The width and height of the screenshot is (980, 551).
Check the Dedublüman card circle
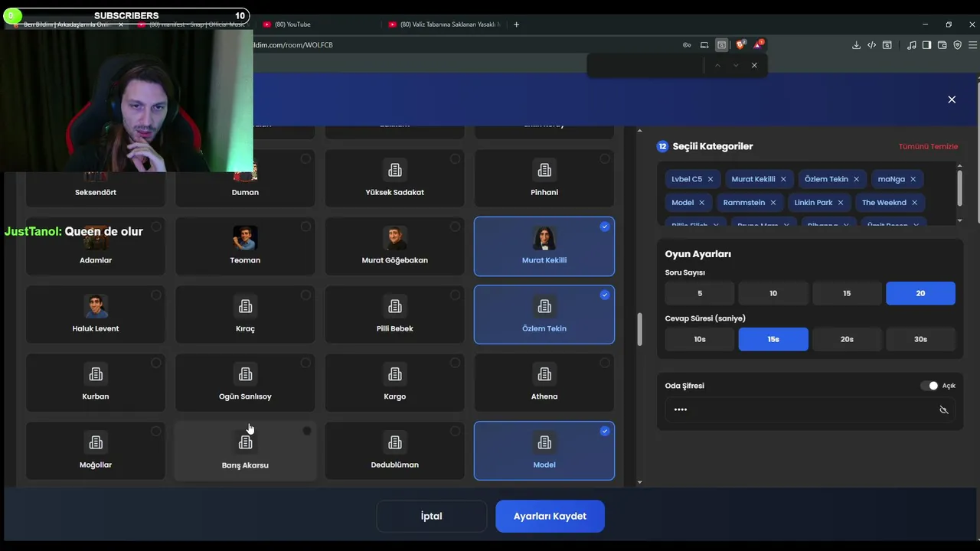(x=455, y=431)
